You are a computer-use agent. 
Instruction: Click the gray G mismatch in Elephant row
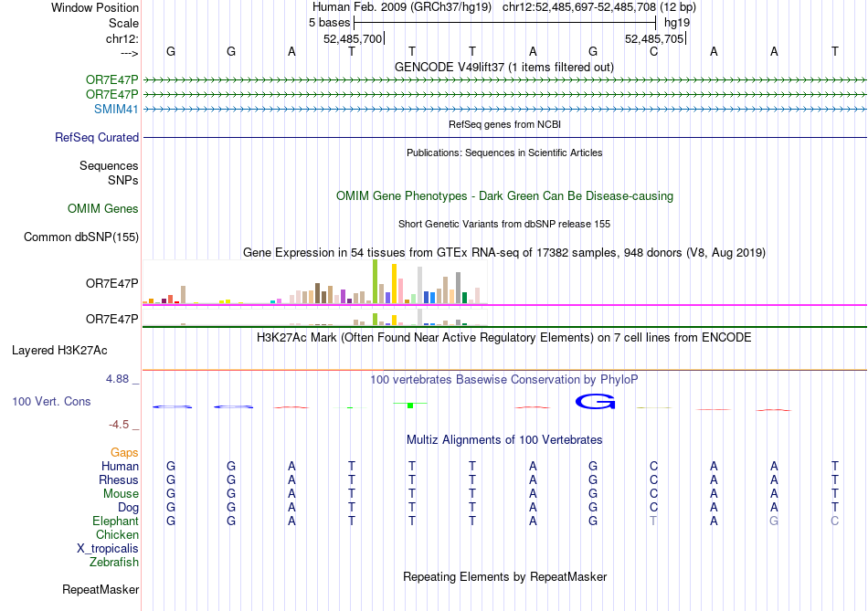tap(774, 521)
